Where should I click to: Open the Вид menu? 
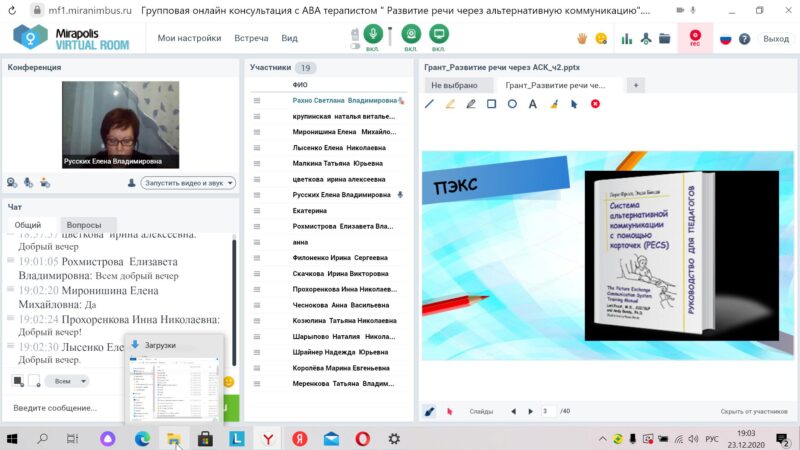289,38
